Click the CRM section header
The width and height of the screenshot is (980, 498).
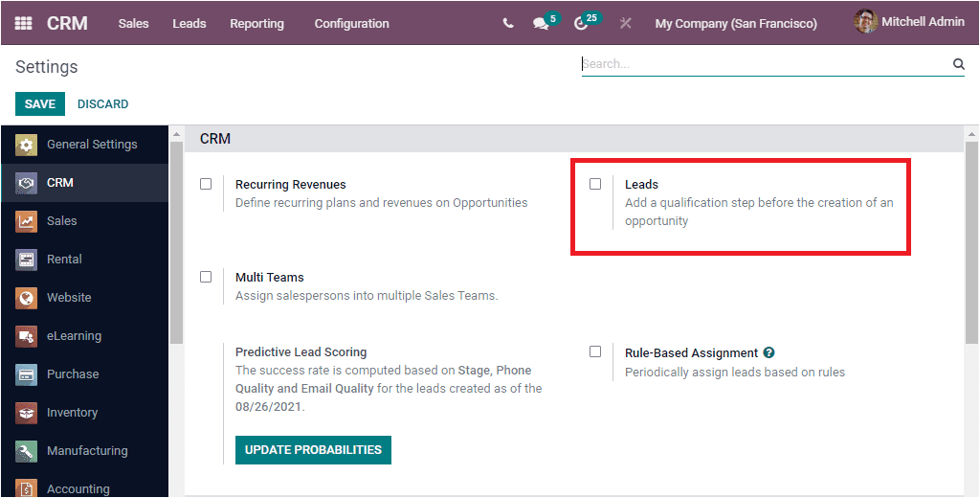click(574, 139)
